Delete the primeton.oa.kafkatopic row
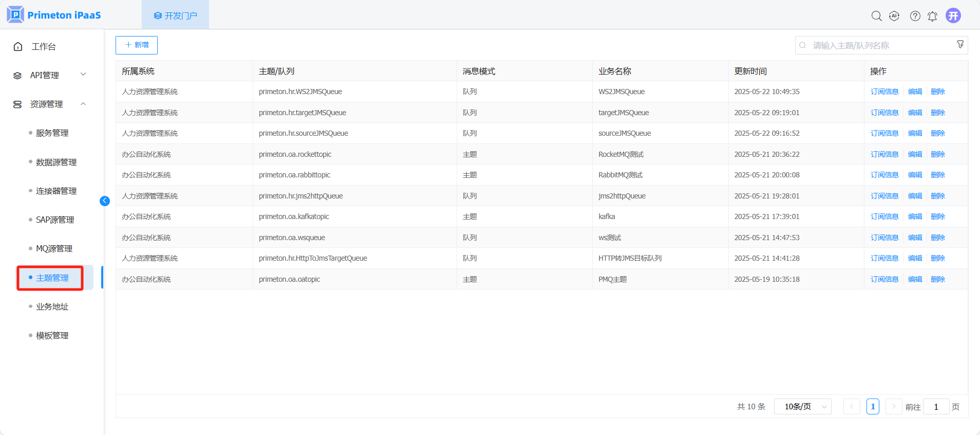 coord(937,216)
